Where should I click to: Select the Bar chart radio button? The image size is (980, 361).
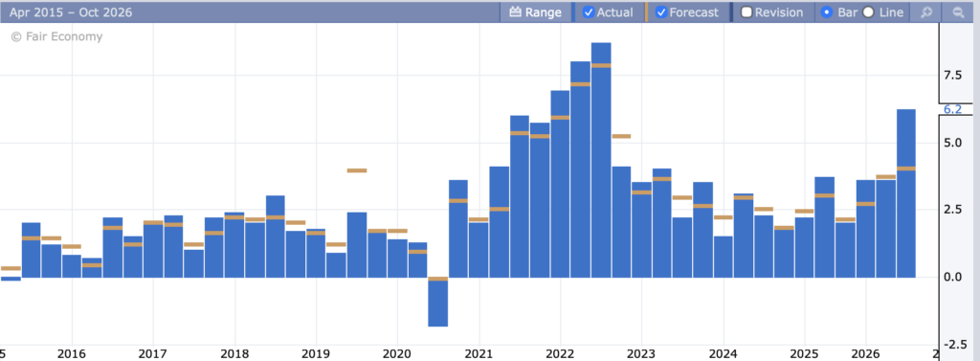coord(826,11)
